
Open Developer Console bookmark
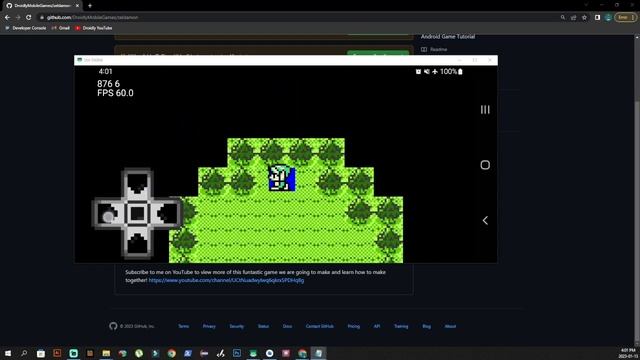click(x=25, y=28)
